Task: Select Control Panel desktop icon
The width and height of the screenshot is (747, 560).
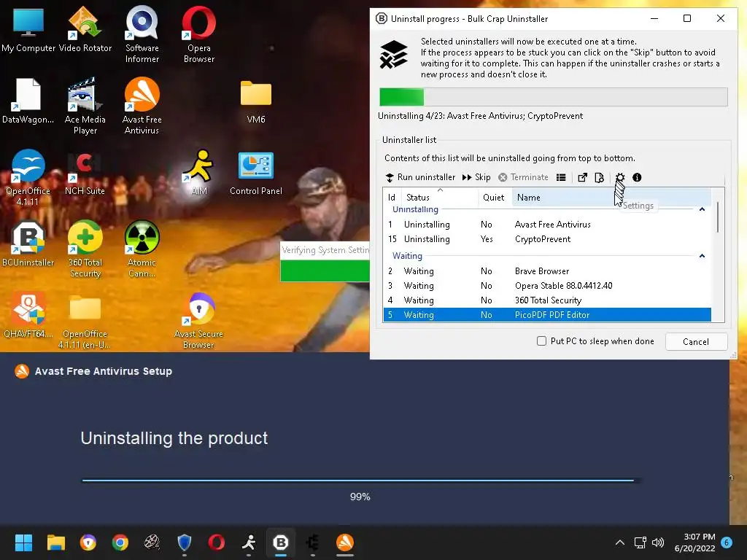Action: (256, 172)
